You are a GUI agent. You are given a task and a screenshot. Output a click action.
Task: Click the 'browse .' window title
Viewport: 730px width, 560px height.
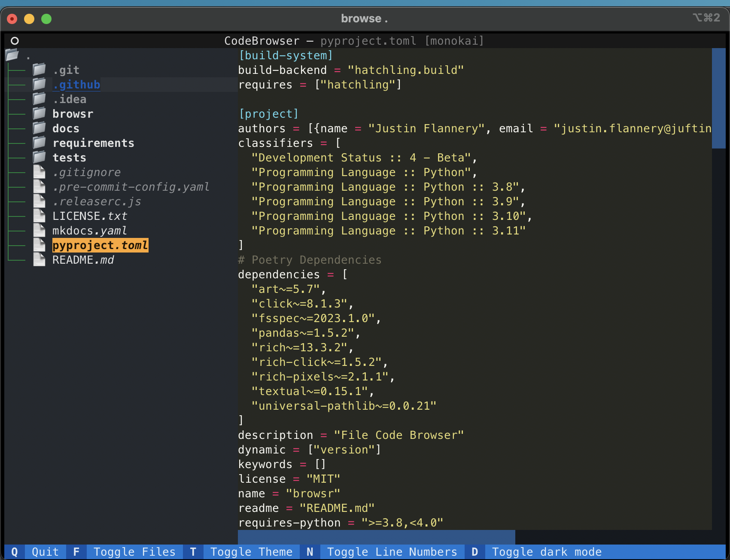365,18
